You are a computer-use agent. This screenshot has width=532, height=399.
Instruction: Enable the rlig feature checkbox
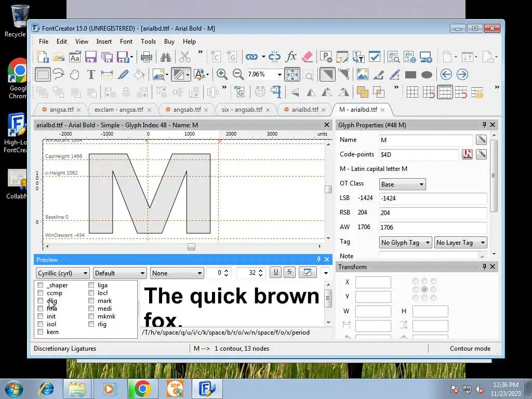tap(91, 324)
